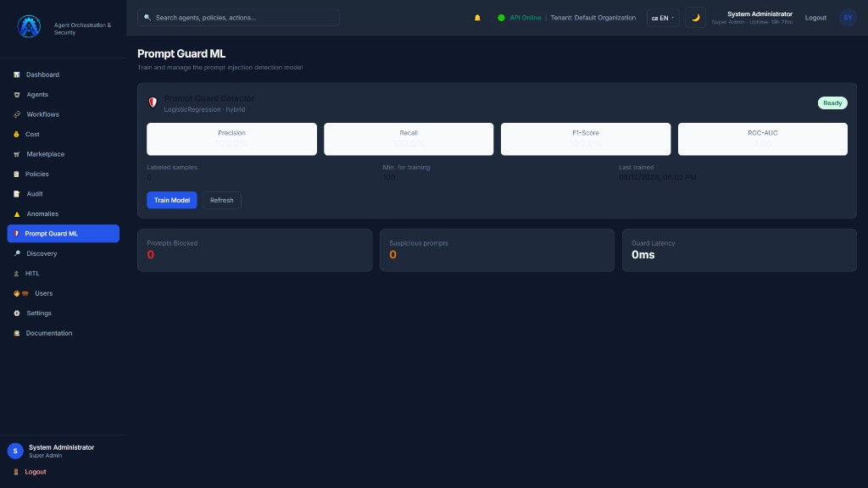Image resolution: width=868 pixels, height=488 pixels.
Task: Select the Recall metric card
Action: (x=409, y=139)
